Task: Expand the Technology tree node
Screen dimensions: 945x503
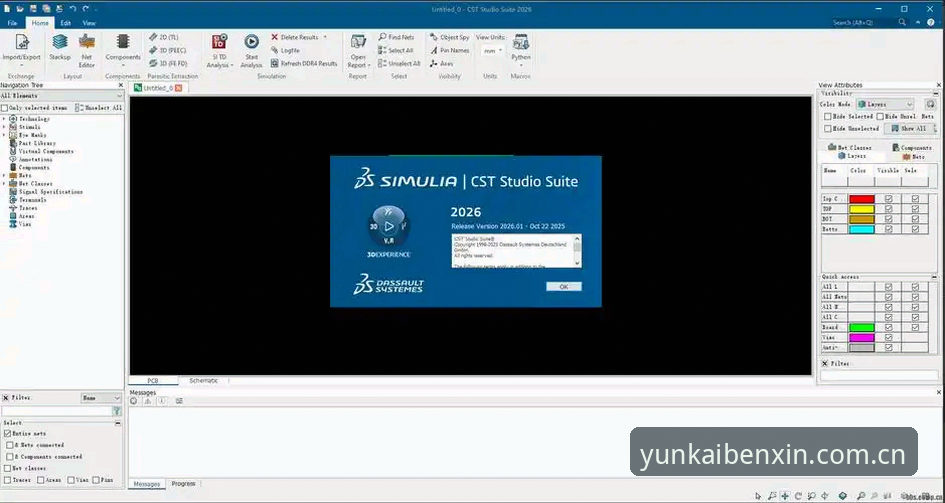Action: 4,119
